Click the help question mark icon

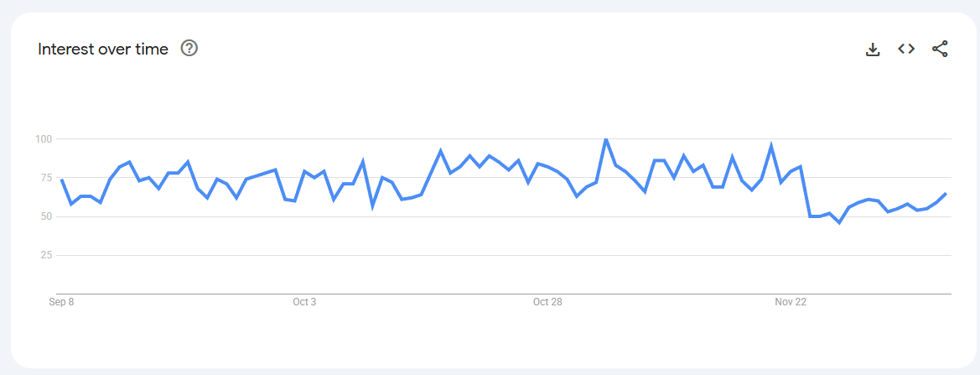pyautogui.click(x=189, y=49)
